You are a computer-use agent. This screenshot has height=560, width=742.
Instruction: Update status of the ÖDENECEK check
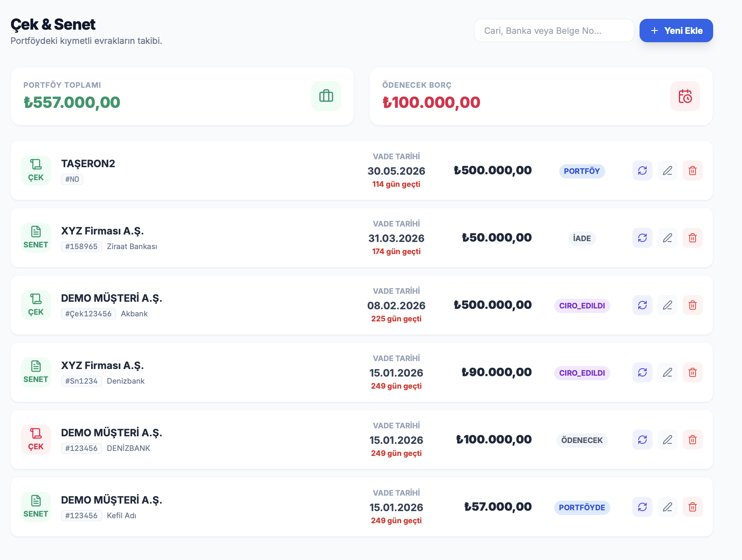tap(642, 440)
